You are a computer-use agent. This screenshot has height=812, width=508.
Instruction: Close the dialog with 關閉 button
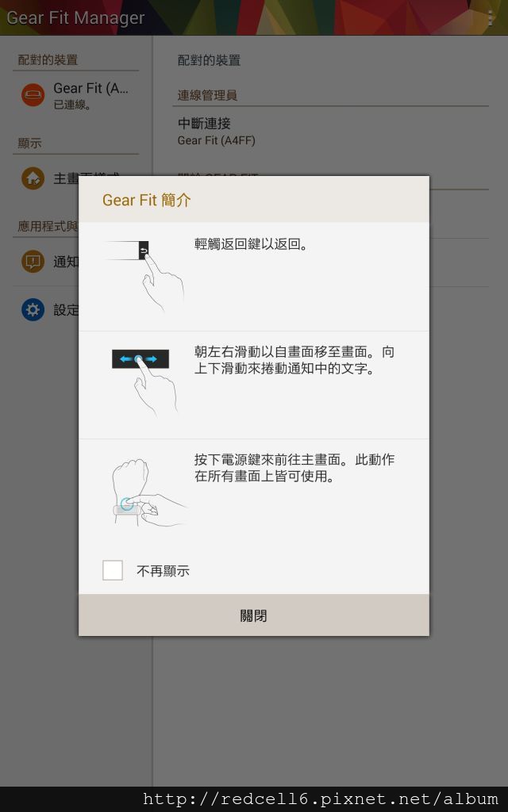tap(253, 615)
